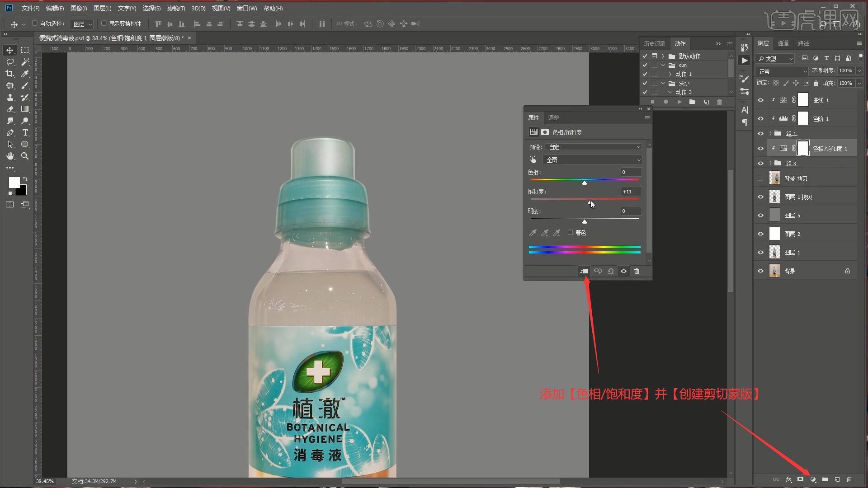Open the 滤镜(T) menu
The height and width of the screenshot is (488, 868).
point(175,8)
